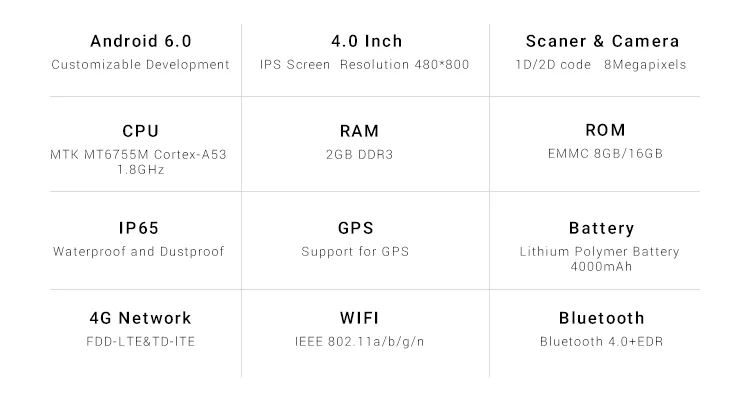750x400 pixels.
Task: Click the ROM heading
Action: pos(604,130)
